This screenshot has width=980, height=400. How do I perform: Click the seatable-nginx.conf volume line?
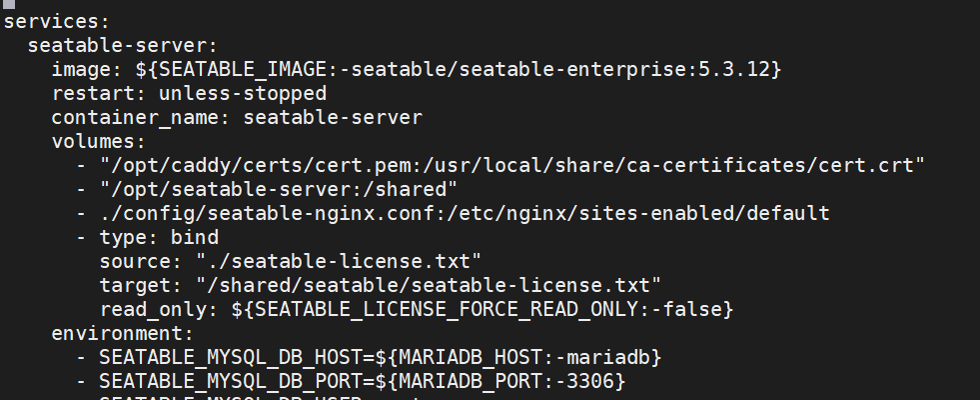[453, 213]
